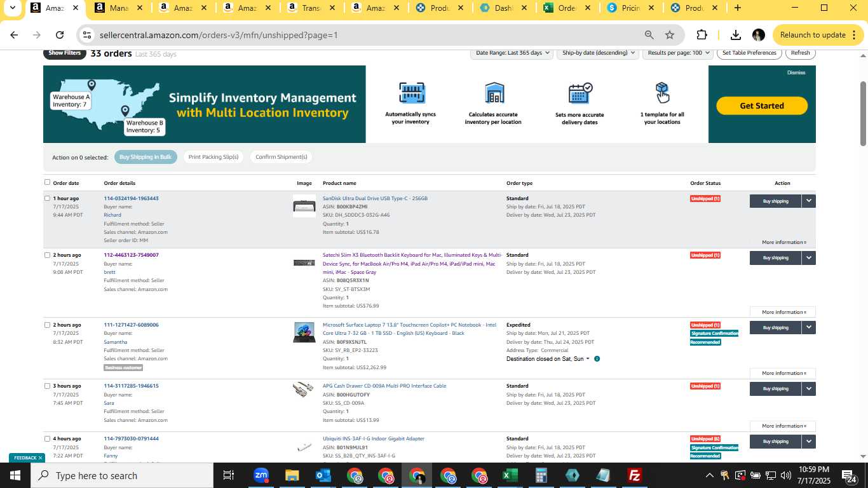The height and width of the screenshot is (488, 868).
Task: Switch to the Dashboard browser tab
Action: [x=503, y=8]
